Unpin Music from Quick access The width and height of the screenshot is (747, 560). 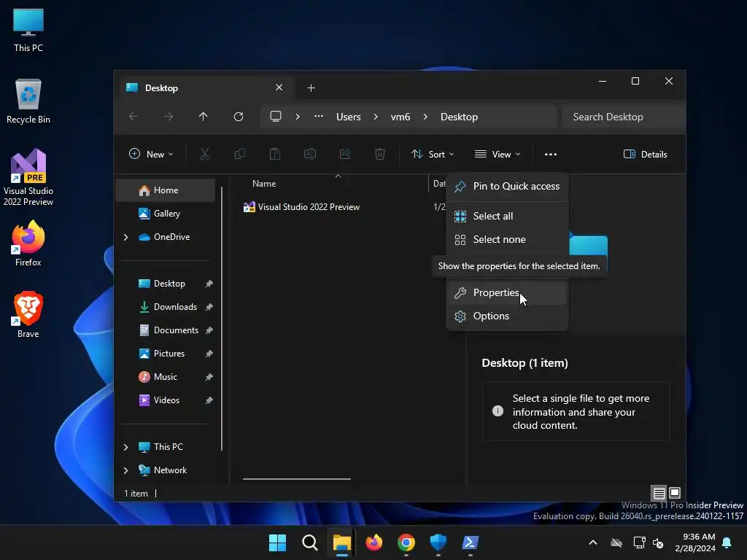(x=209, y=377)
